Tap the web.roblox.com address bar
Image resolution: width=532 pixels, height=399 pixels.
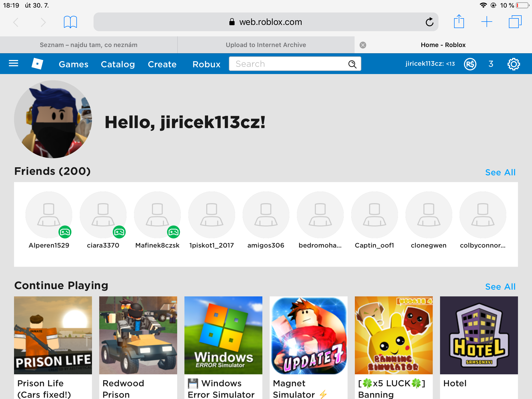(x=266, y=22)
